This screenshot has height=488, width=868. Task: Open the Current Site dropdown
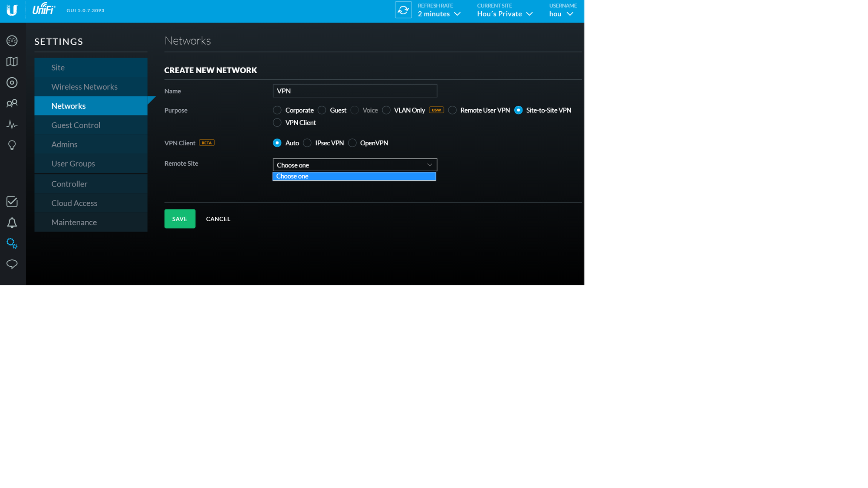point(504,14)
